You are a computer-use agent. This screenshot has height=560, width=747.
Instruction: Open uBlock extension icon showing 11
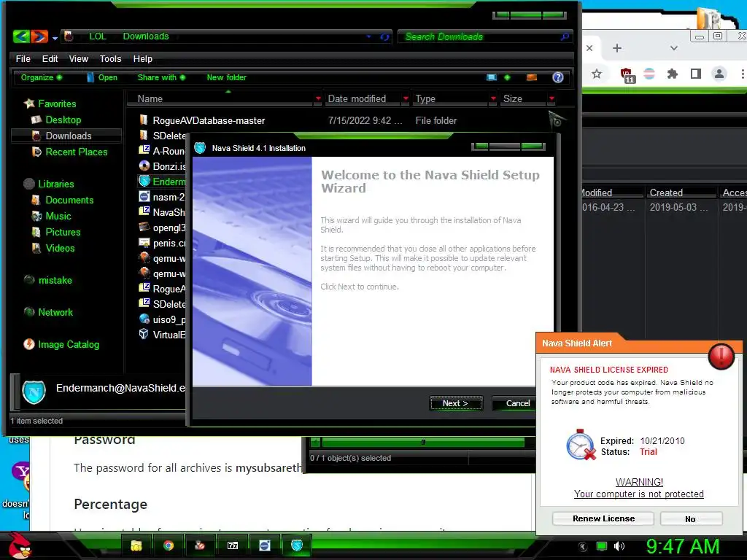(x=627, y=75)
